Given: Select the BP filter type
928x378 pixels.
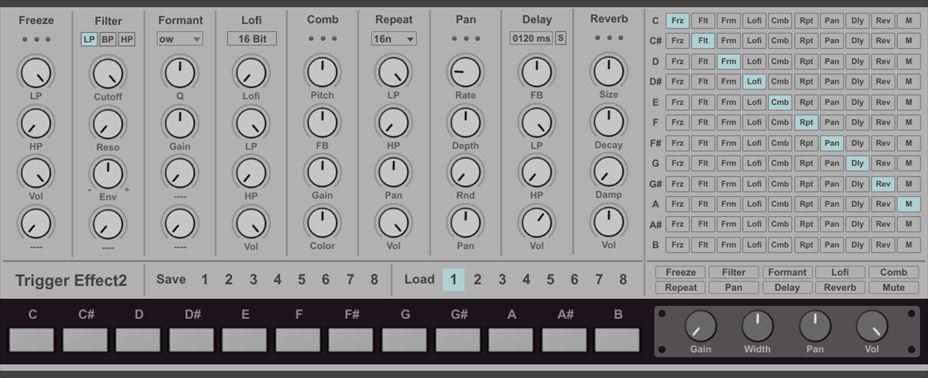Looking at the screenshot, I should click(x=108, y=40).
